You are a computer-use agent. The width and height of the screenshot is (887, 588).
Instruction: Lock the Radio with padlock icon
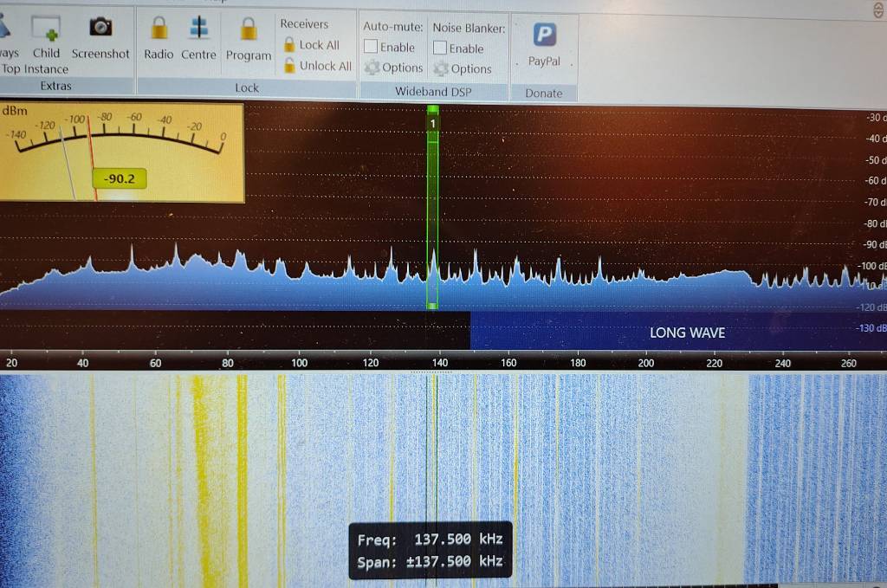pyautogui.click(x=159, y=29)
